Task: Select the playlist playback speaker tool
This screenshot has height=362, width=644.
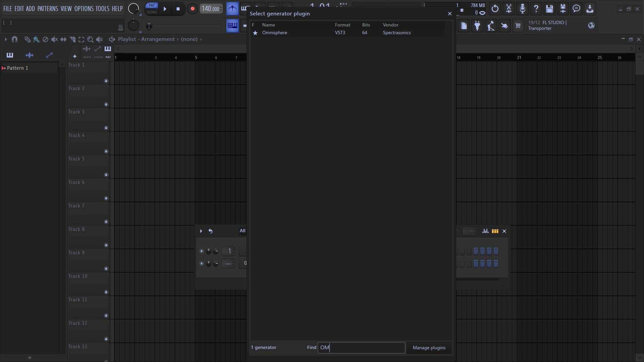Action: pyautogui.click(x=99, y=40)
